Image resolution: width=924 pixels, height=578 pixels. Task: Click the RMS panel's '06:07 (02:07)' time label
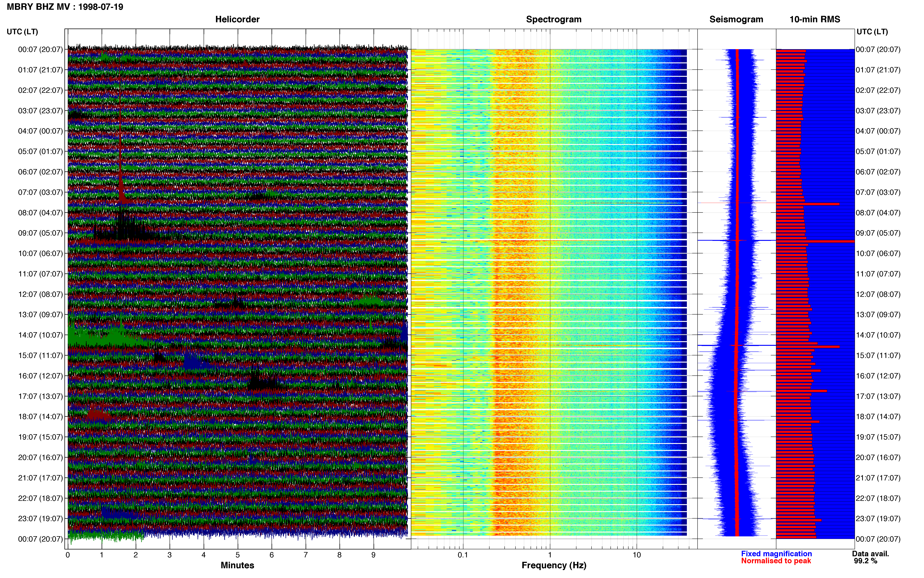(x=878, y=172)
